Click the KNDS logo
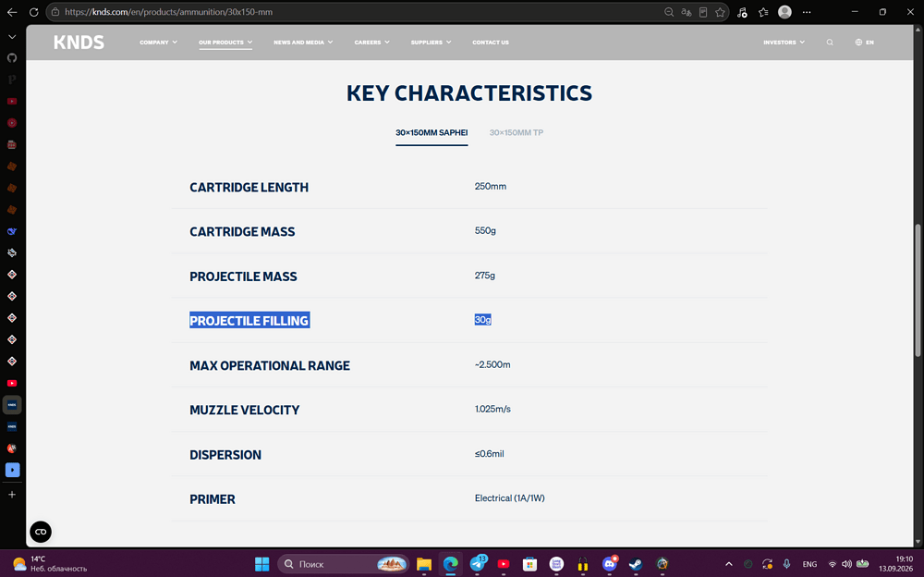The image size is (924, 577). [x=79, y=43]
